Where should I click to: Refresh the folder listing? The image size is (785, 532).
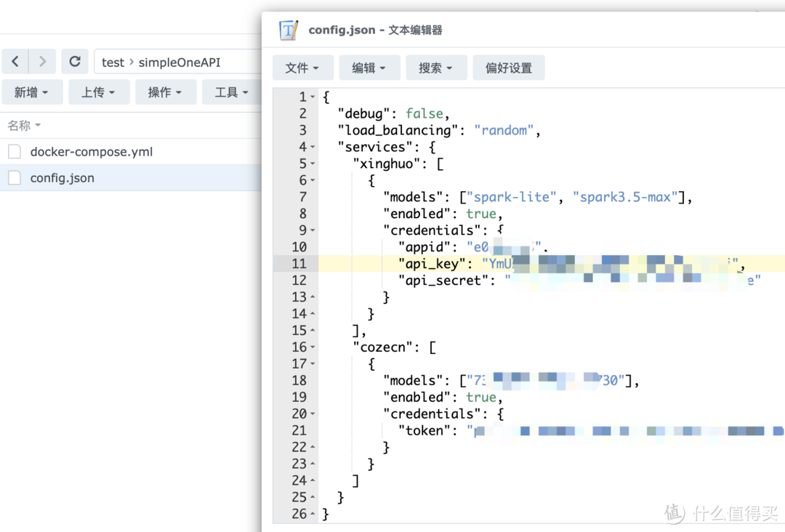pos(74,62)
